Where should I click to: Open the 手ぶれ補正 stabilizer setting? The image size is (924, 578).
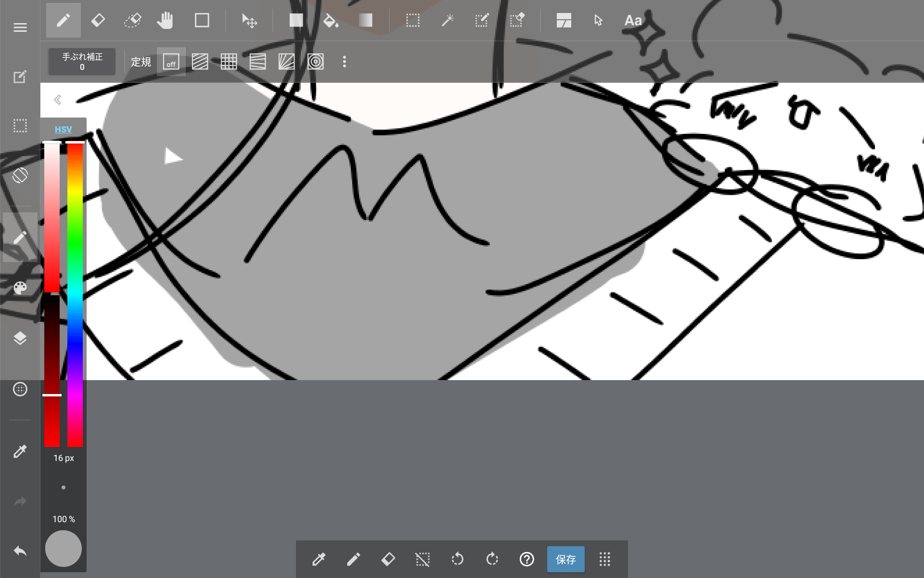[x=82, y=62]
